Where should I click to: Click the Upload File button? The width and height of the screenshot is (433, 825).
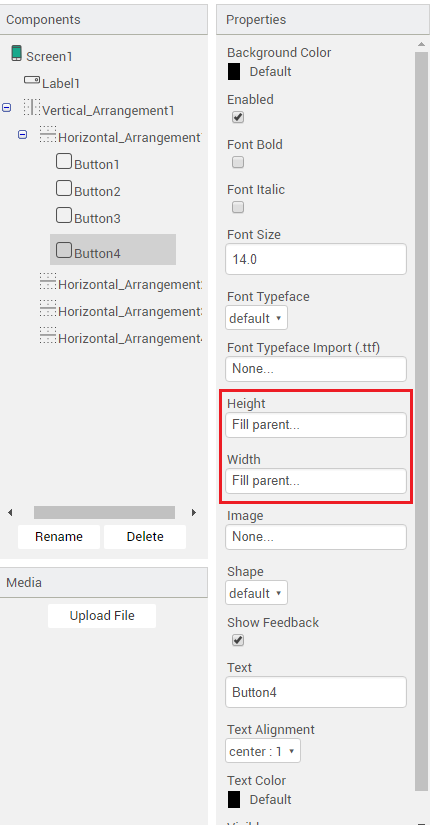pyautogui.click(x=102, y=616)
